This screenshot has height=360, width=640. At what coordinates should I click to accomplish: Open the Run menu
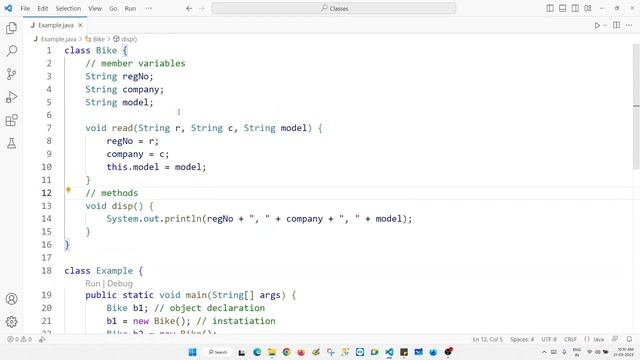(130, 8)
